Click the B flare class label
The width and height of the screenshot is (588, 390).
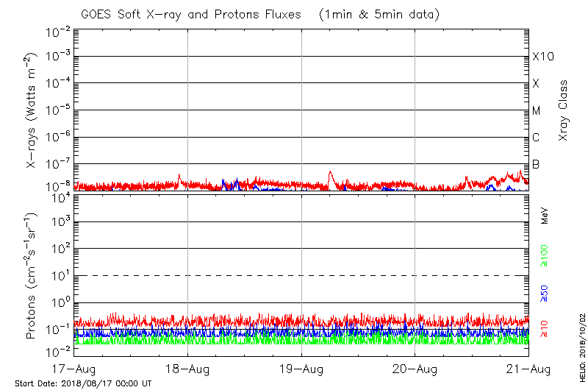coord(537,164)
